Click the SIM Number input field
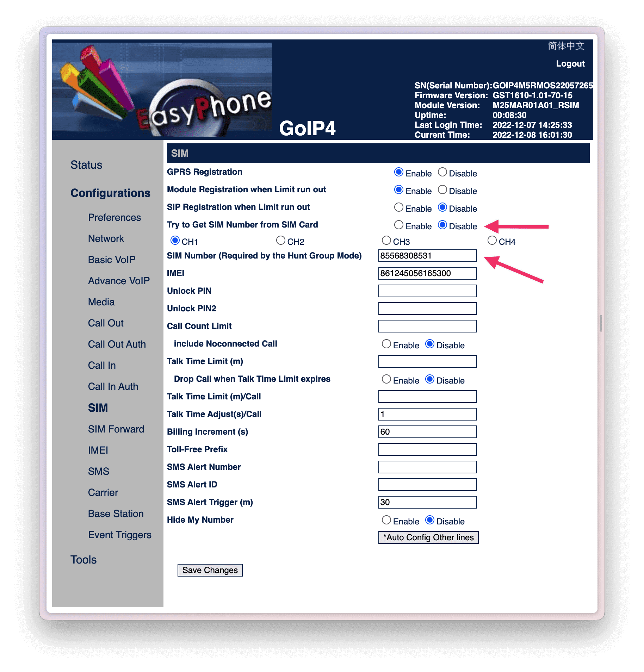Viewport: 644px width, 672px height. (x=427, y=256)
